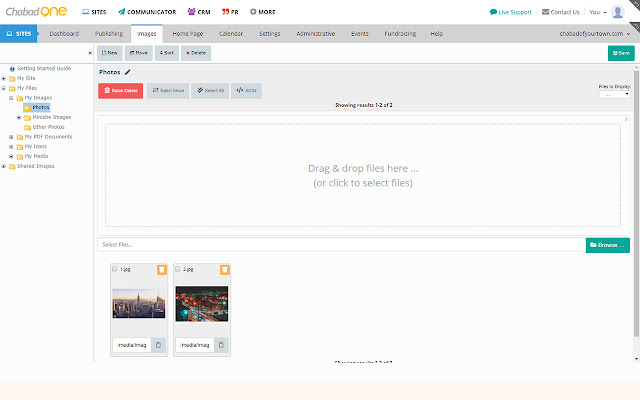Click the Batch Move button
The image size is (640, 400).
coord(168,91)
